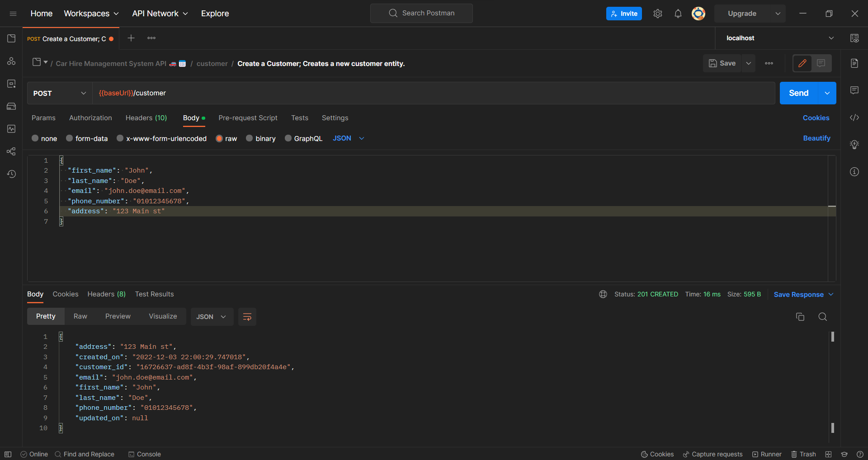Open the Workspaces dropdown

tap(91, 14)
